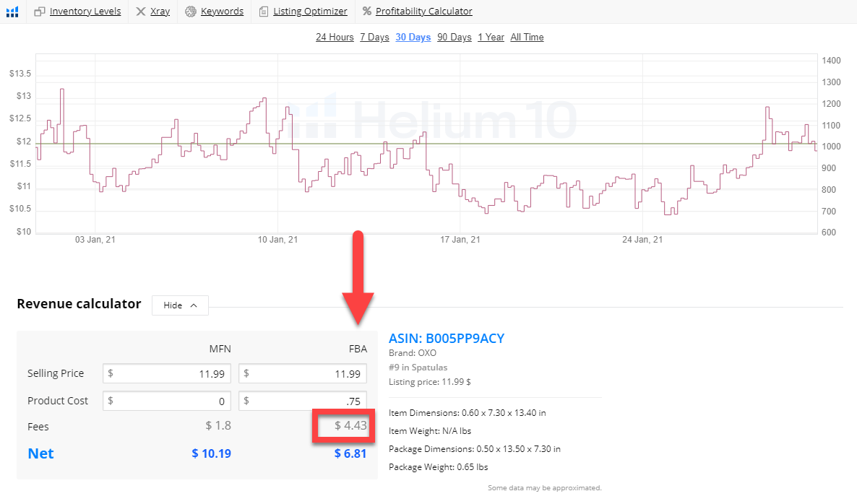Screen dimensions: 857x504
Task: Click the Selling Price label
Action: [x=56, y=373]
